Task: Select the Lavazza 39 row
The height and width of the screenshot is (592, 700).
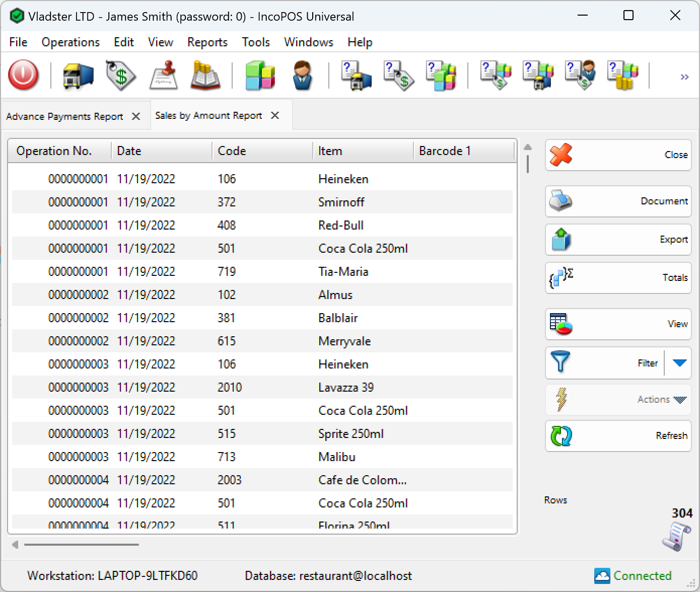Action: point(262,388)
